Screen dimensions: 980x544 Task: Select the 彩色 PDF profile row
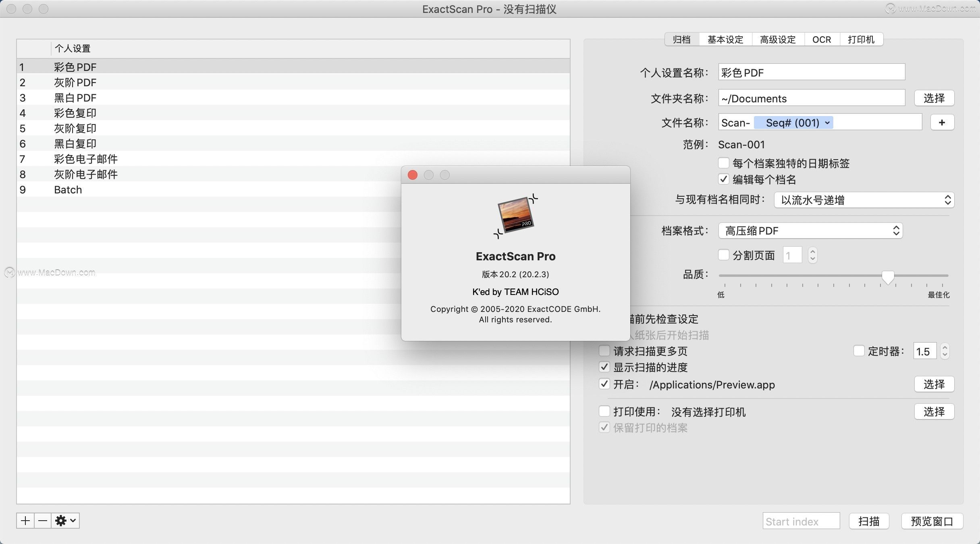tap(293, 66)
